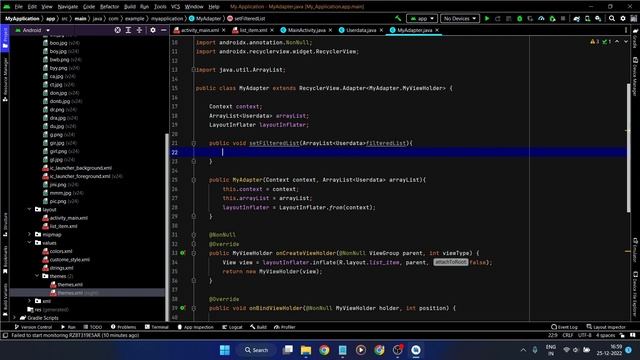Open the Layout Inspector
640x360 pixels.
(x=606, y=327)
